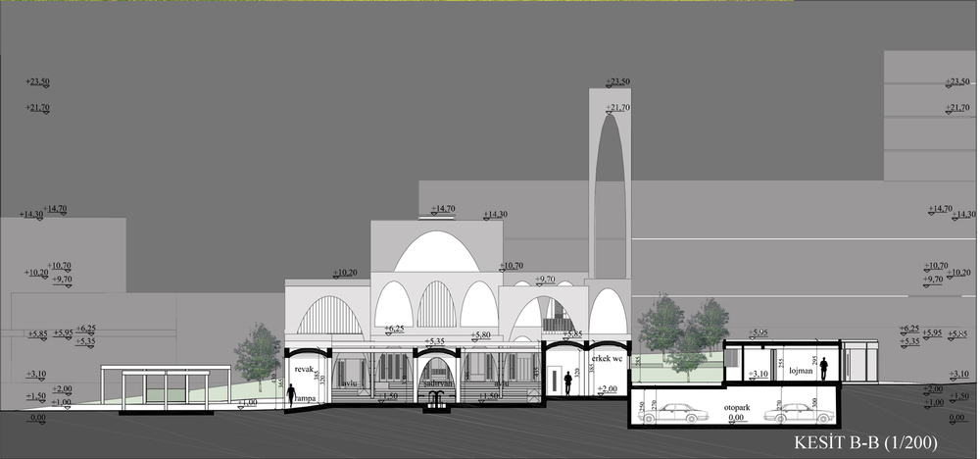This screenshot has width=980, height=459.
Task: Select the human figure in the lojman
Action: [x=824, y=369]
